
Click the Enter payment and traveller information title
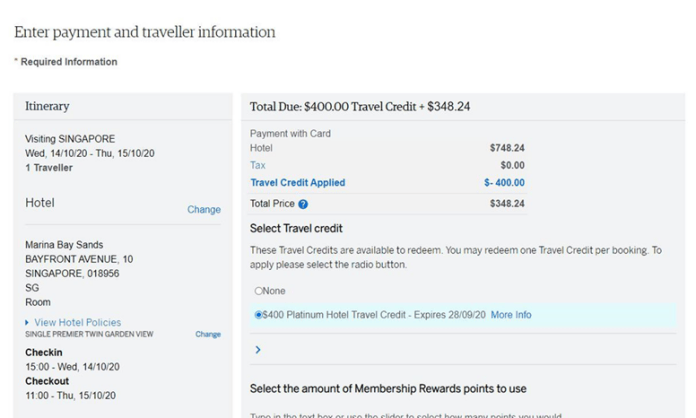[145, 32]
